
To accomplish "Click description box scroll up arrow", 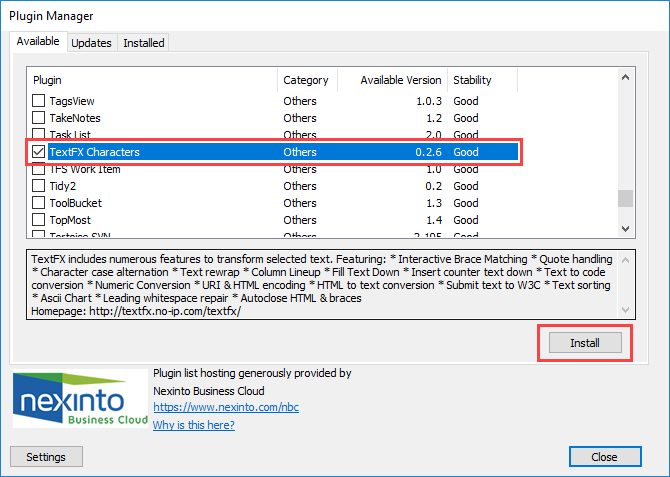I will [x=626, y=260].
